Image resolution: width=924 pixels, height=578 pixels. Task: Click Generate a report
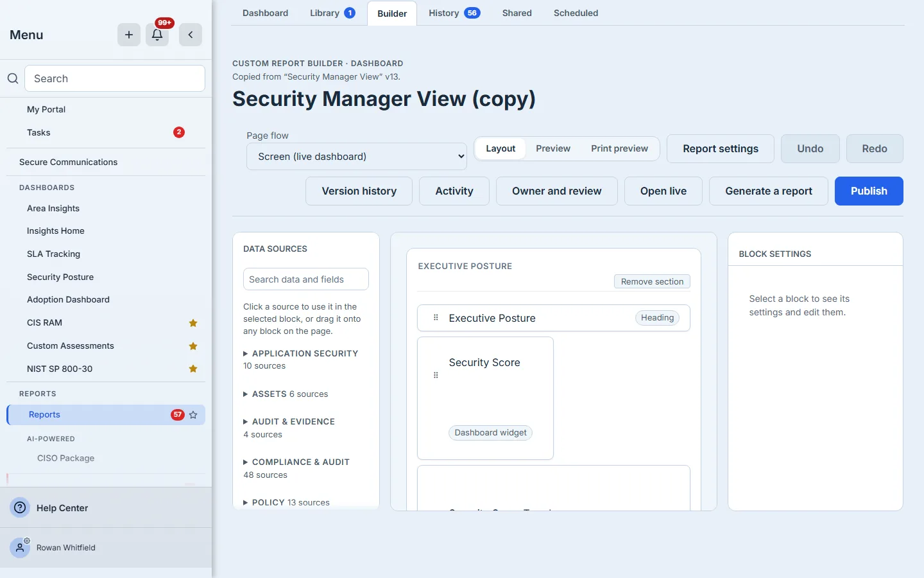click(769, 191)
